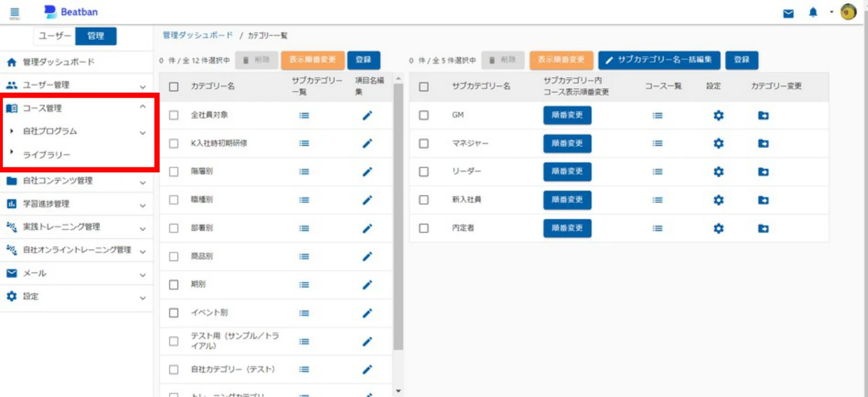Click 表示順番変更 button above category table
This screenshot has height=397, width=868.
[313, 59]
